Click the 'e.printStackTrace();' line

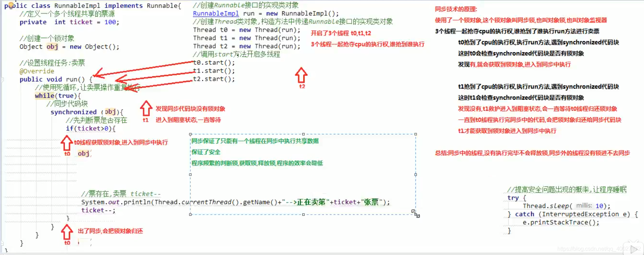[x=561, y=222]
